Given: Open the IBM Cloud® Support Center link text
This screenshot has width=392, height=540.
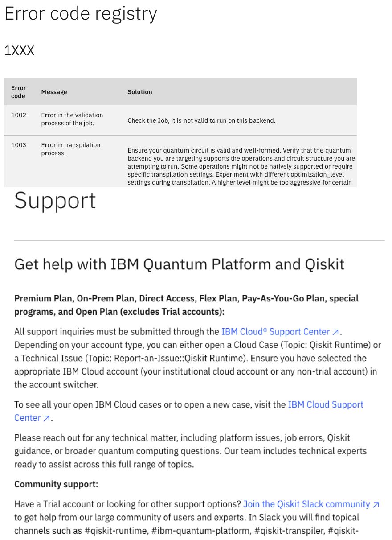Looking at the screenshot, I should coord(275,332).
